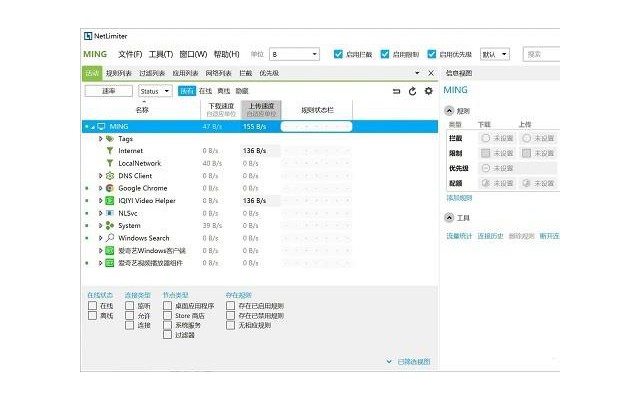
Task: Open the 文件(F) menu
Action: click(x=130, y=54)
